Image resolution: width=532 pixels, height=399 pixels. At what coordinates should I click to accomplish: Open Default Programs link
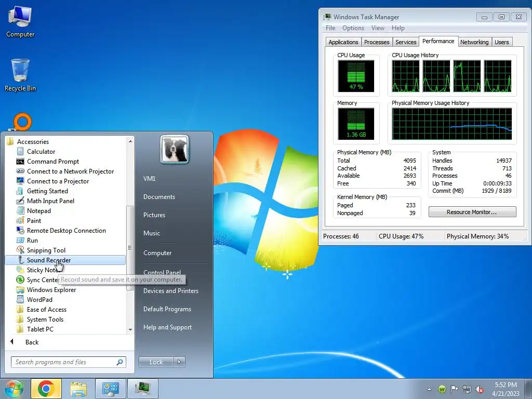(167, 309)
